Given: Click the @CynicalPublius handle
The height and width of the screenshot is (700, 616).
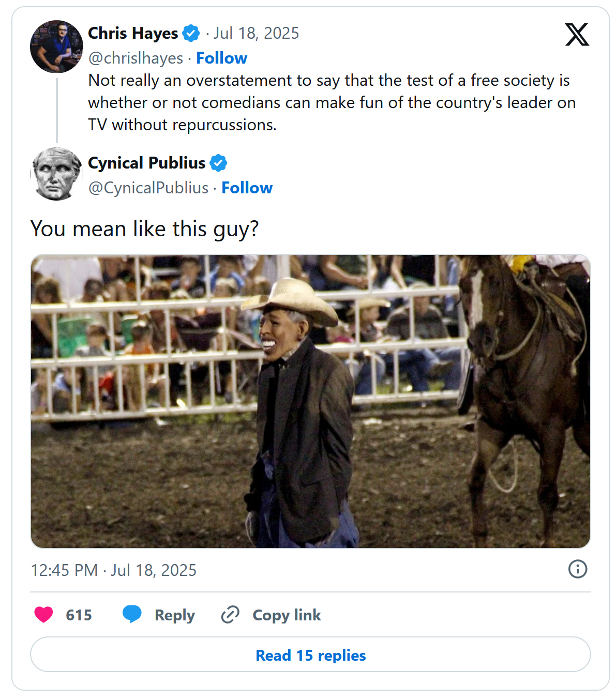Looking at the screenshot, I should coord(148,188).
